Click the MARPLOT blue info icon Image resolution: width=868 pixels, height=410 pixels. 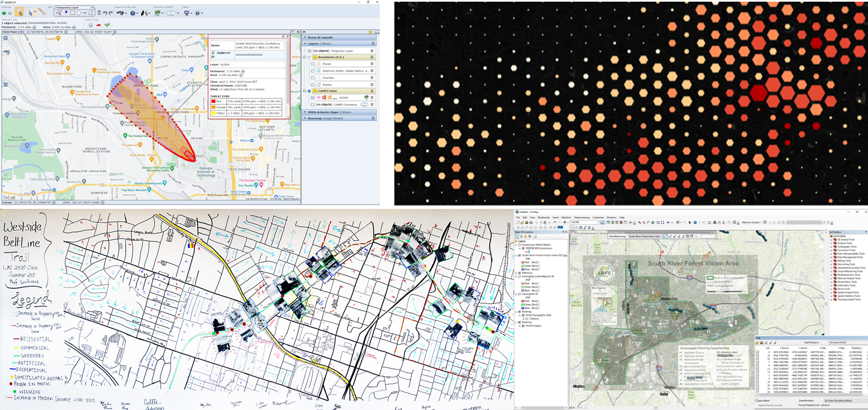pyautogui.click(x=132, y=13)
